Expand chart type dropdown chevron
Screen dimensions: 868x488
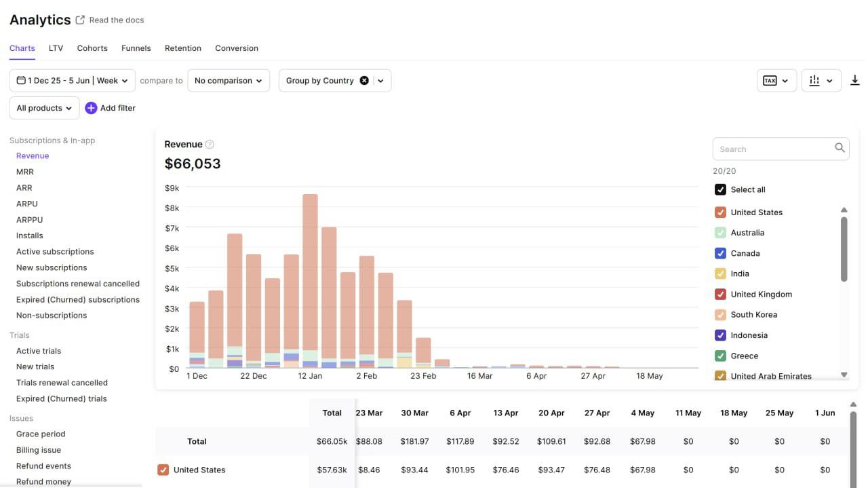829,81
